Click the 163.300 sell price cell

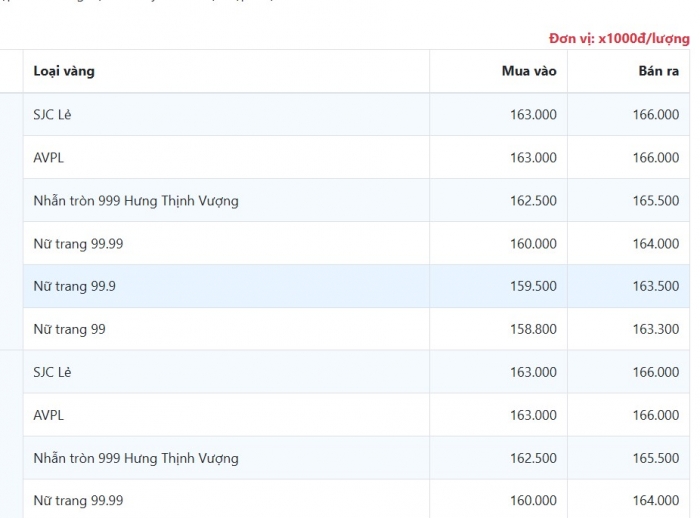pos(655,329)
